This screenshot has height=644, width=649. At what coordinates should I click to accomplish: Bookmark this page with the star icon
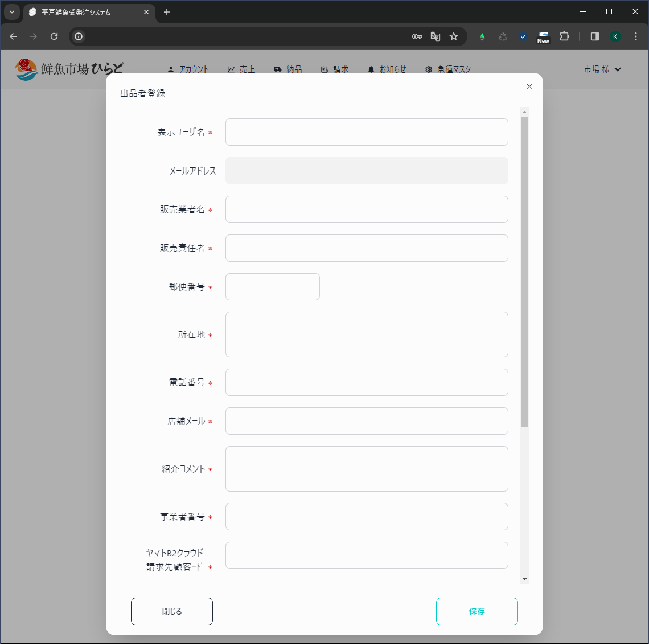[x=454, y=36]
